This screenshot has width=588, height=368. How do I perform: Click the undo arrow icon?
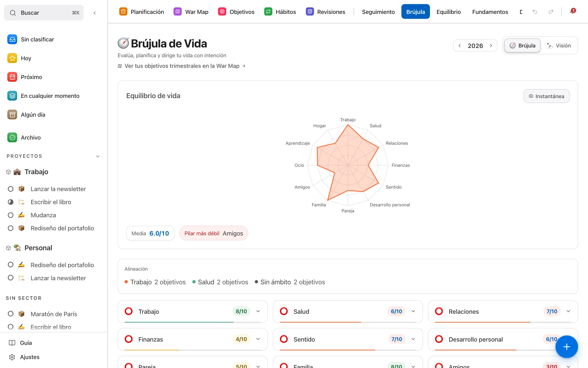click(x=535, y=12)
